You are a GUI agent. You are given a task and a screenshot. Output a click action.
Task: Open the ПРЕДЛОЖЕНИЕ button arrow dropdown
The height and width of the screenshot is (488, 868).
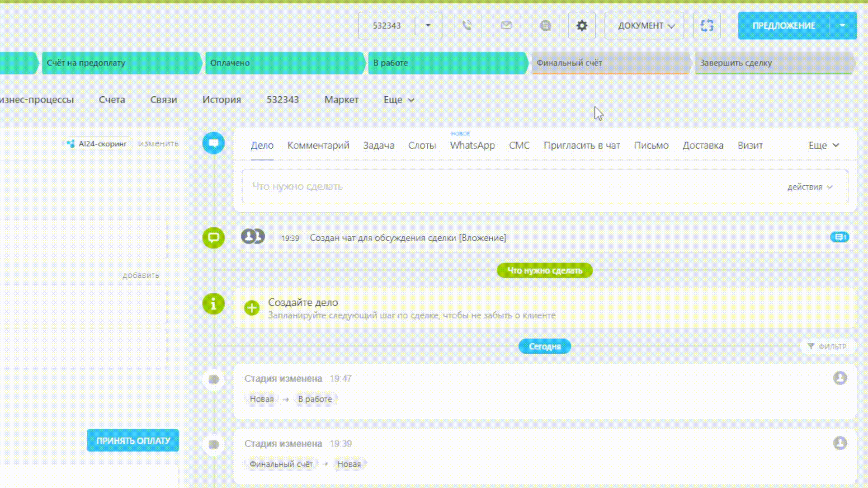842,26
